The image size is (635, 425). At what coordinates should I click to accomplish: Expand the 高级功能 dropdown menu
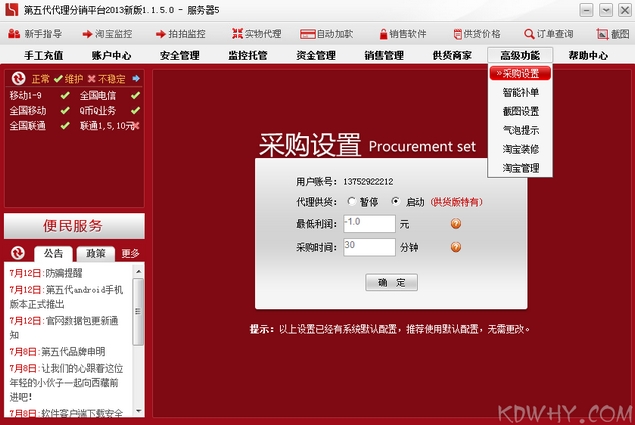[519, 55]
